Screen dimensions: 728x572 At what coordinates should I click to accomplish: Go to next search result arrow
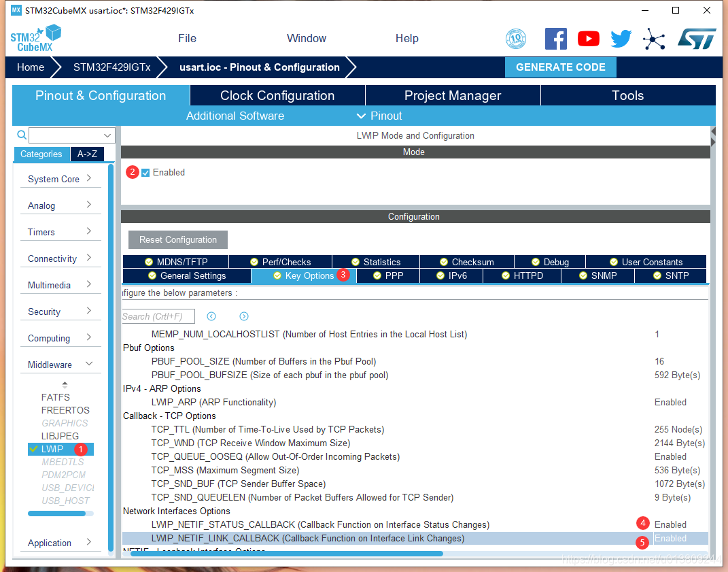244,316
